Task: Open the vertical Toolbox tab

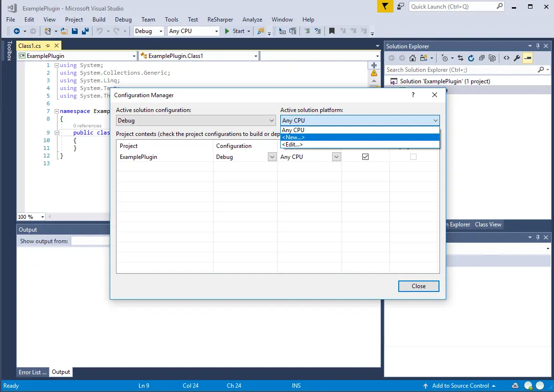Action: (9, 51)
